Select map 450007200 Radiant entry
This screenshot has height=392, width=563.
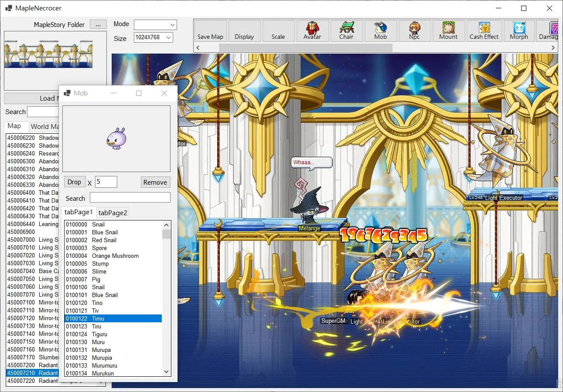pos(33,365)
